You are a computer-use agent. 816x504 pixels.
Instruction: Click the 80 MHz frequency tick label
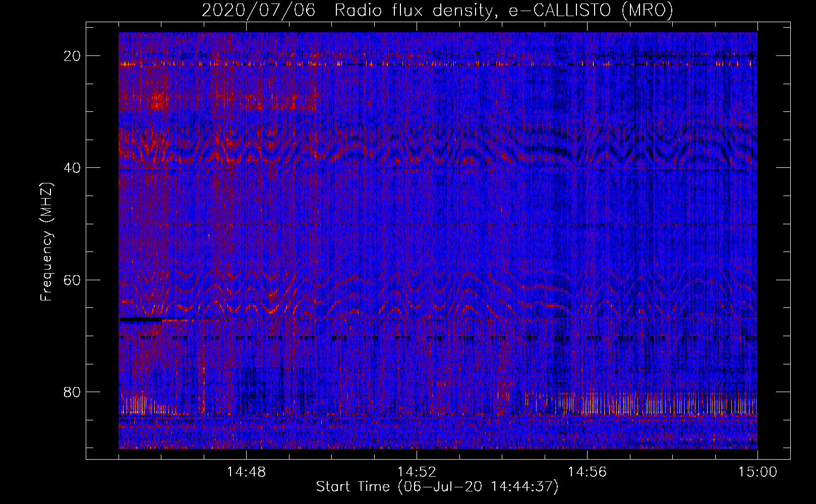coord(73,392)
